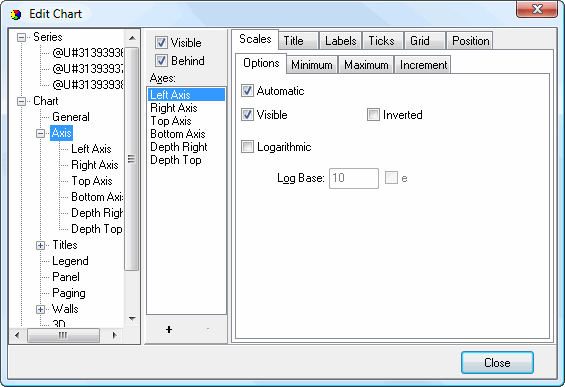Click the horizontal scroll left arrow
This screenshot has width=565, height=387.
pos(17,335)
